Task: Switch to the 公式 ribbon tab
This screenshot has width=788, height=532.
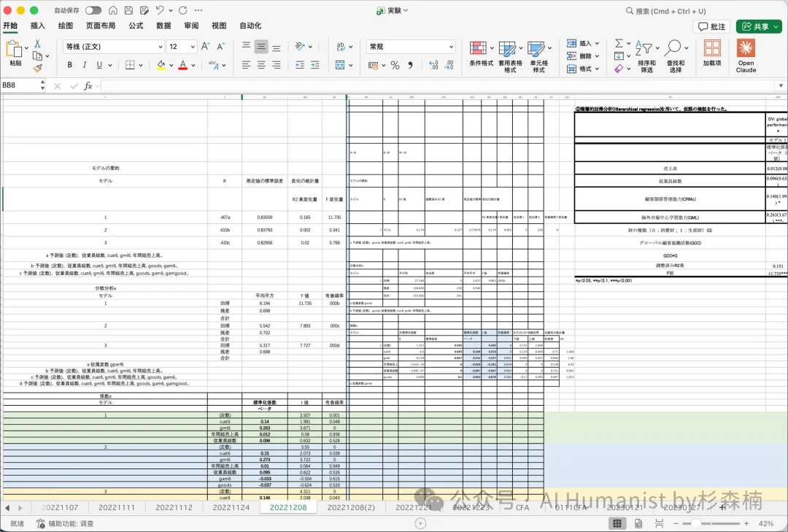Action: coord(136,26)
